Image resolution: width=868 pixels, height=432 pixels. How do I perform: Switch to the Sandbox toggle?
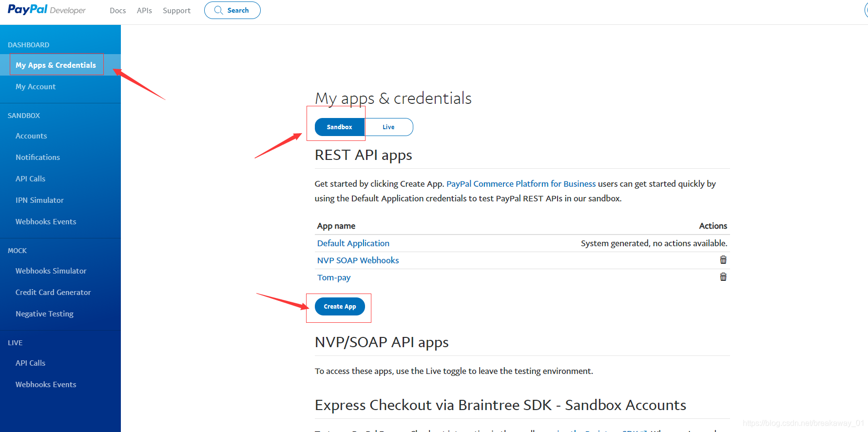(x=340, y=127)
